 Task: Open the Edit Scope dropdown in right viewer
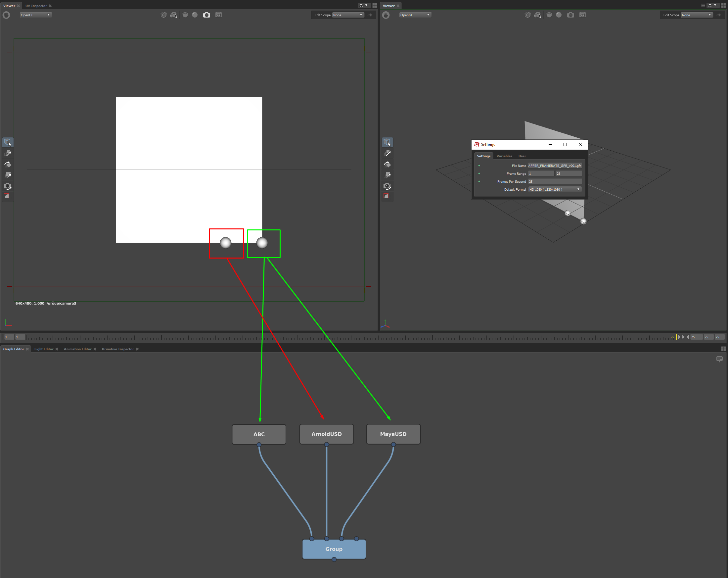pos(697,15)
